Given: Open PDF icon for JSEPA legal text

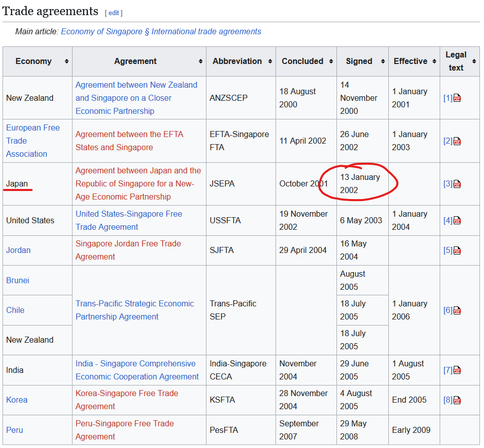Looking at the screenshot, I should tap(457, 184).
